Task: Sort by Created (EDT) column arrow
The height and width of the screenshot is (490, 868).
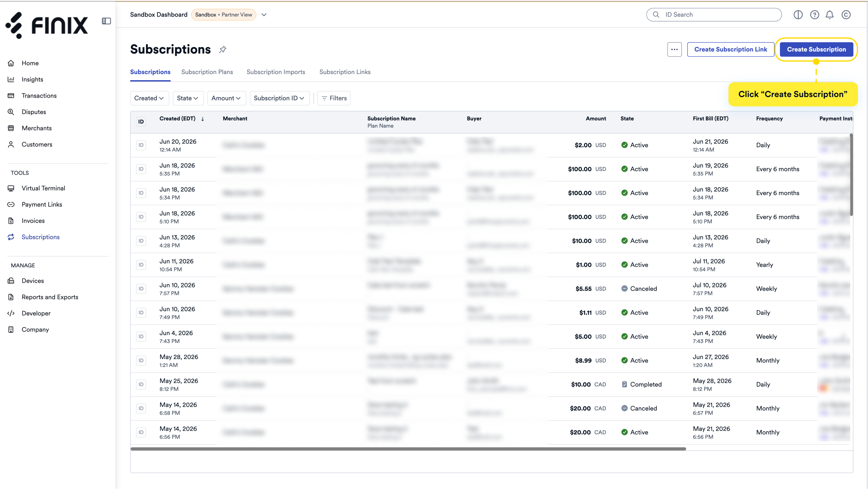Action: coord(203,119)
